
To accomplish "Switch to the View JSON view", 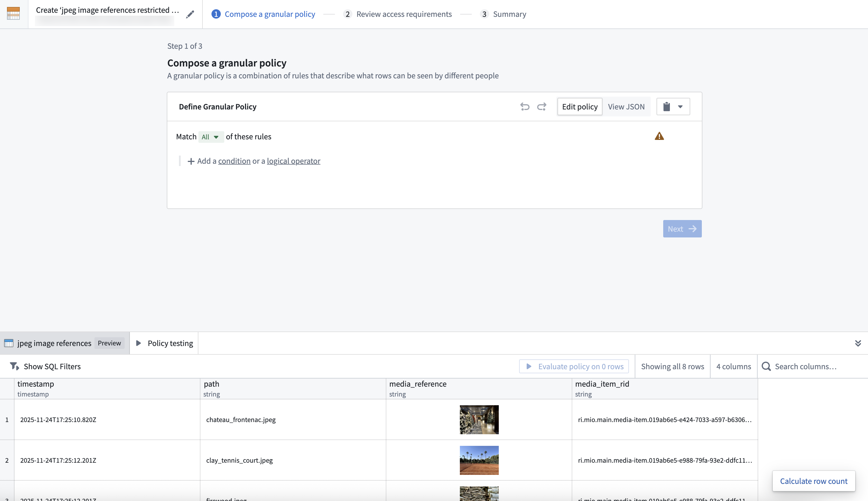I will (x=626, y=106).
